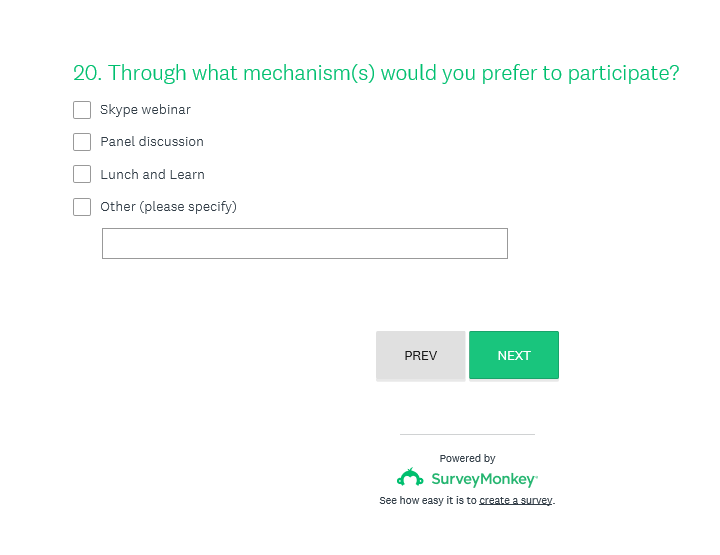Click the "Panel discussion" option label
This screenshot has width=720, height=555.
[x=152, y=142]
